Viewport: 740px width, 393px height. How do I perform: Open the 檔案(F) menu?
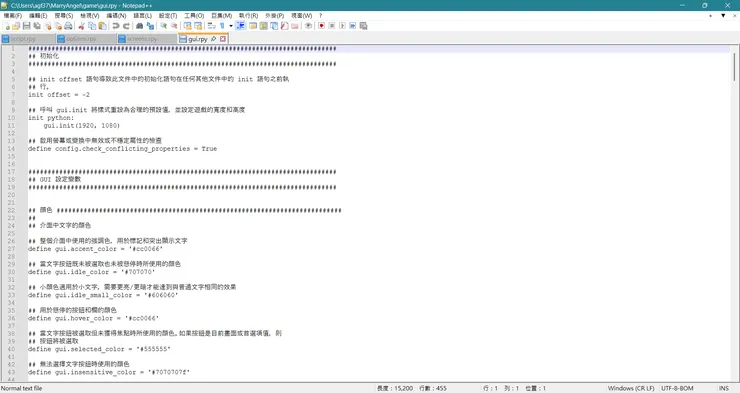click(x=13, y=16)
